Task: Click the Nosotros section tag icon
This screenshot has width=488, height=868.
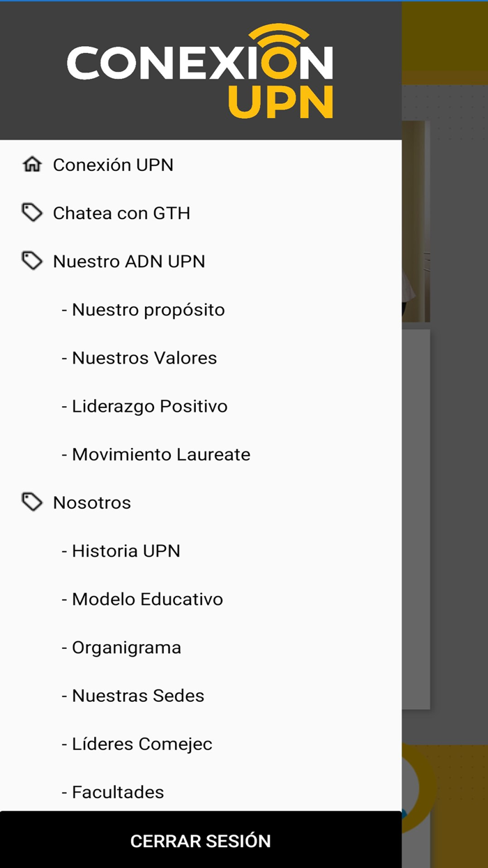Action: pos(33,502)
